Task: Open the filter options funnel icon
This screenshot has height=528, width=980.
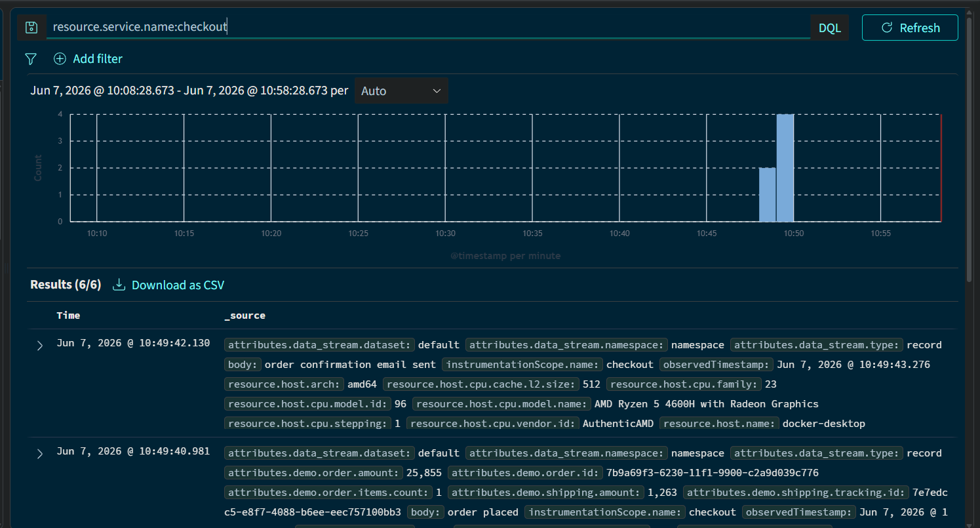Action: (31, 59)
